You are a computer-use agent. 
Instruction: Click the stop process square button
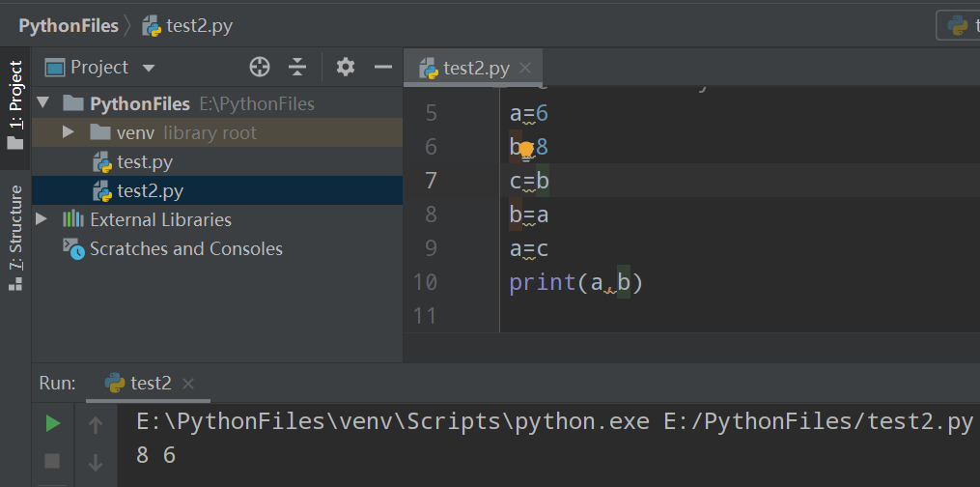click(x=52, y=461)
